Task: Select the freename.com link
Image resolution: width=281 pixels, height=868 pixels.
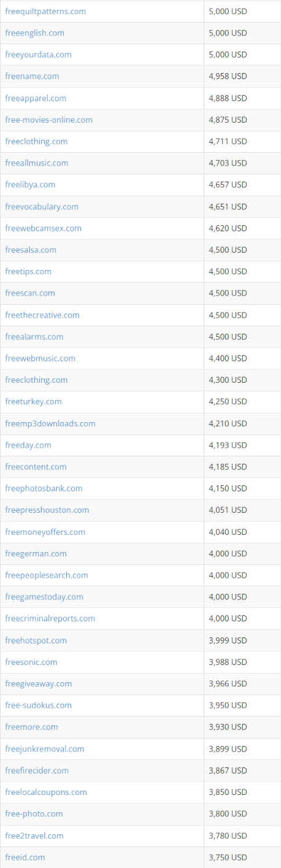Action: coord(32,76)
